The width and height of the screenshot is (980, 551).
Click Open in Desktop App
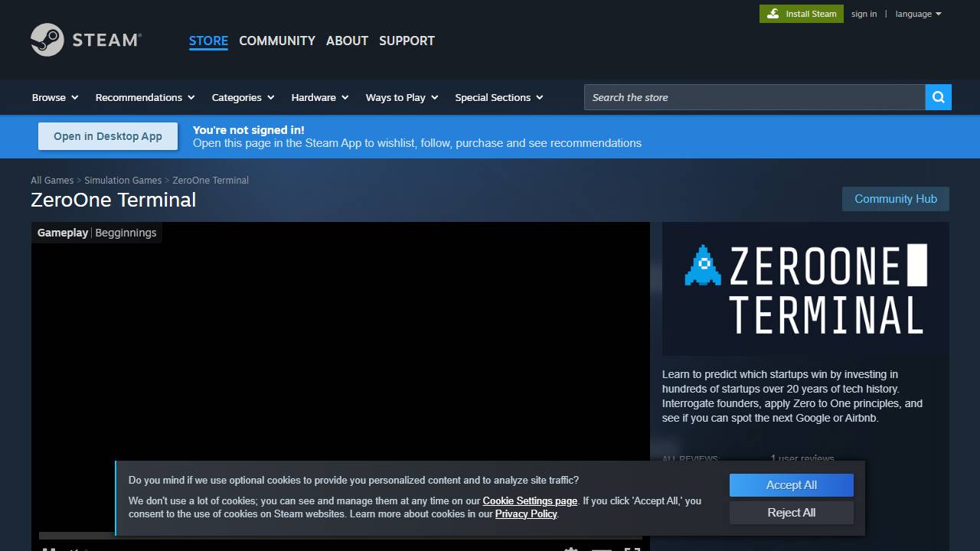(x=108, y=136)
